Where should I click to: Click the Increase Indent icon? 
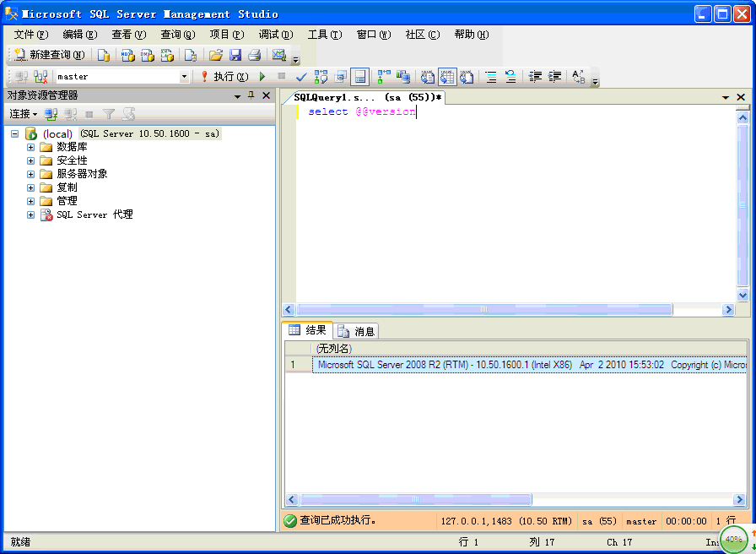point(554,76)
